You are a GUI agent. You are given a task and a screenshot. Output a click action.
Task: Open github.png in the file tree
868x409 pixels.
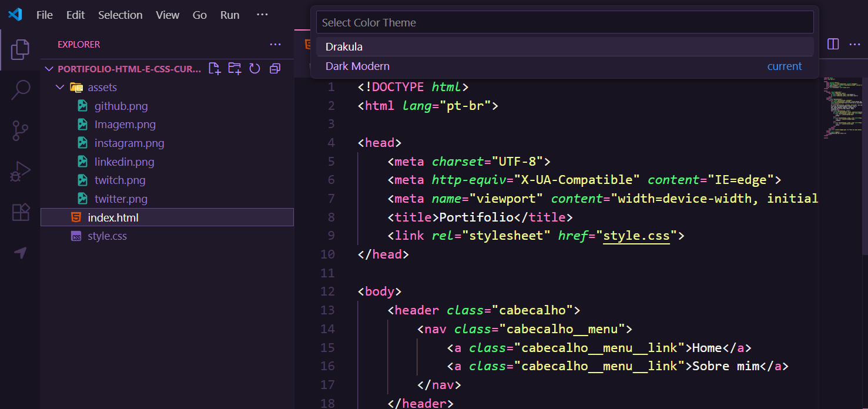click(x=121, y=106)
